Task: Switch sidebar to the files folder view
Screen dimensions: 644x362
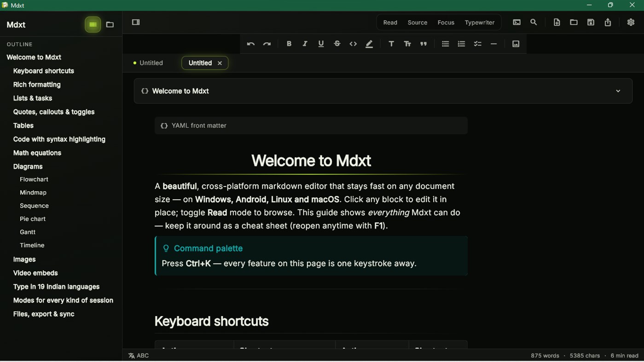Action: click(x=110, y=25)
